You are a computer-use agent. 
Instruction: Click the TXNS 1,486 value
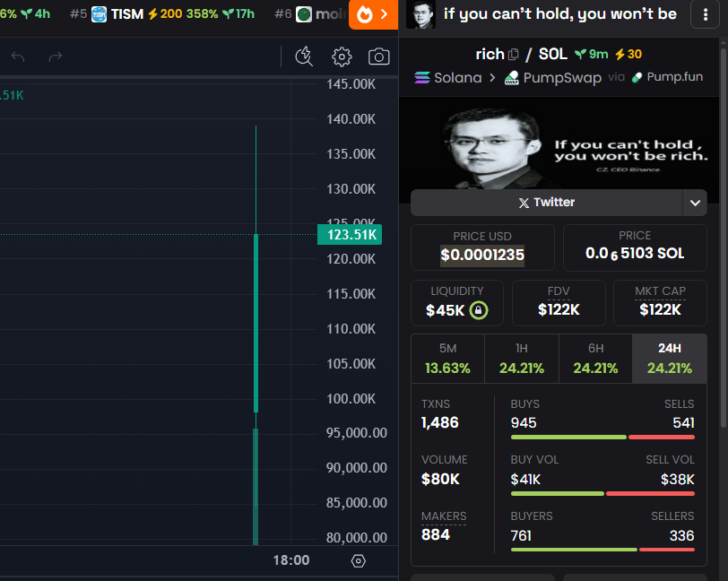[439, 422]
